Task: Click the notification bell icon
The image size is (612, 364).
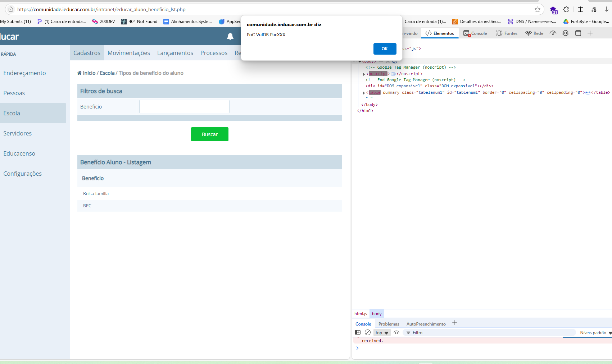Action: pos(230,36)
